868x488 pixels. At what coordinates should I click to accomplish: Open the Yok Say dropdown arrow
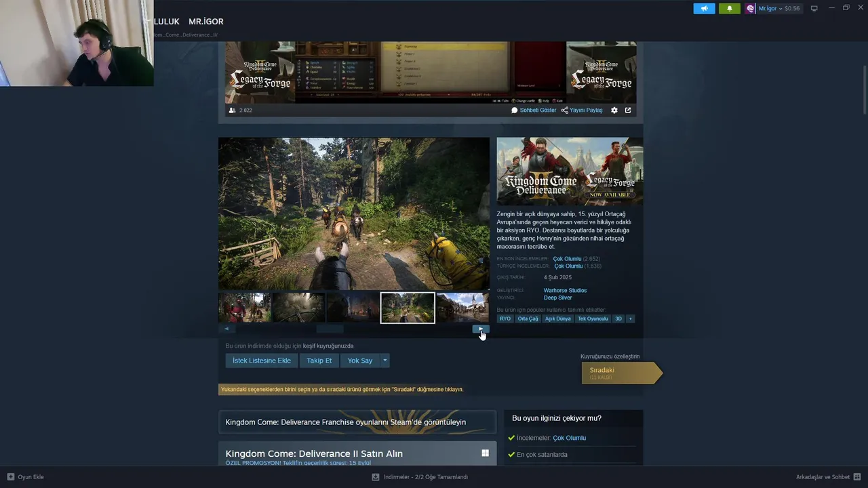(x=384, y=361)
